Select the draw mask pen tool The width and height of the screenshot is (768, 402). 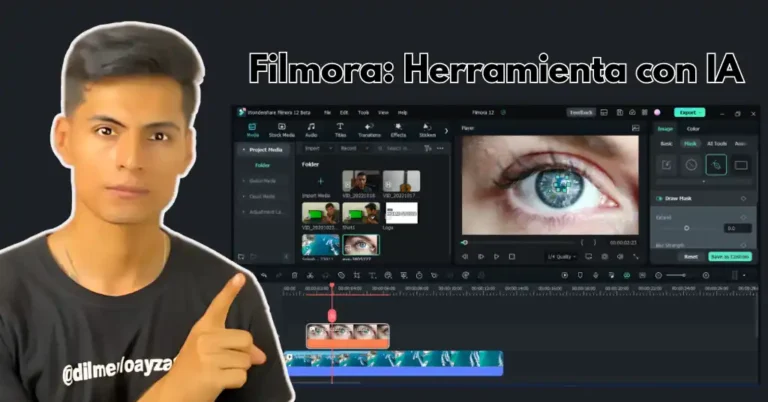716,165
